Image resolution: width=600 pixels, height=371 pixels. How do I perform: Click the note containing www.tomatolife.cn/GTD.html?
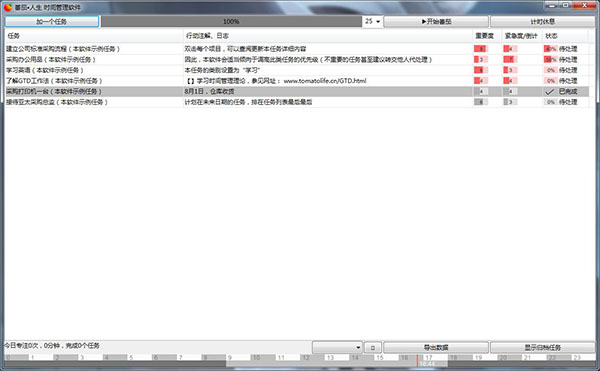tap(276, 81)
